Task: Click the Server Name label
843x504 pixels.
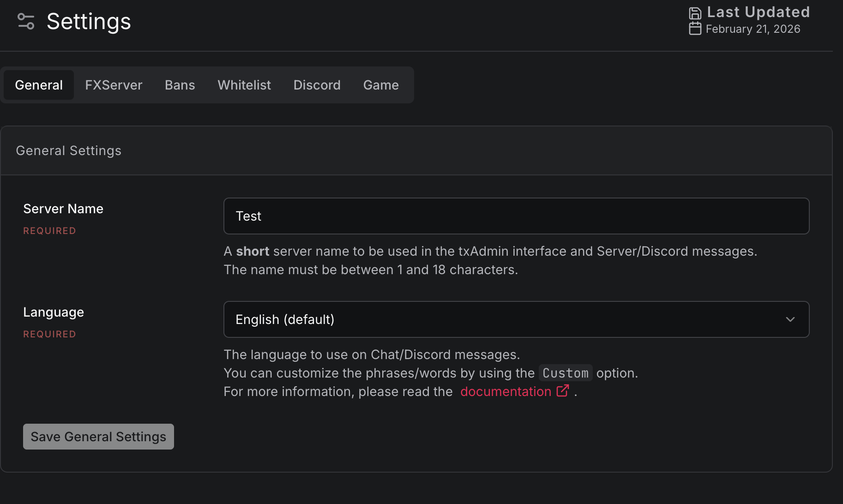Action: [63, 209]
